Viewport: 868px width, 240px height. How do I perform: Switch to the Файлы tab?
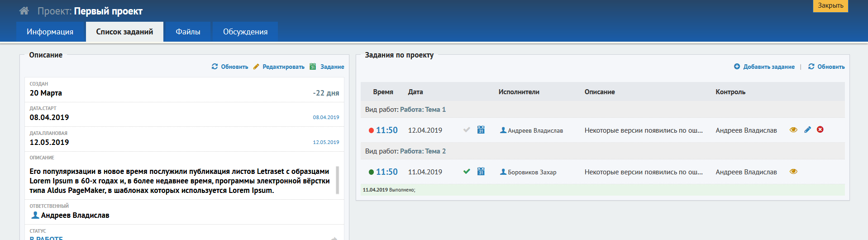pos(188,32)
